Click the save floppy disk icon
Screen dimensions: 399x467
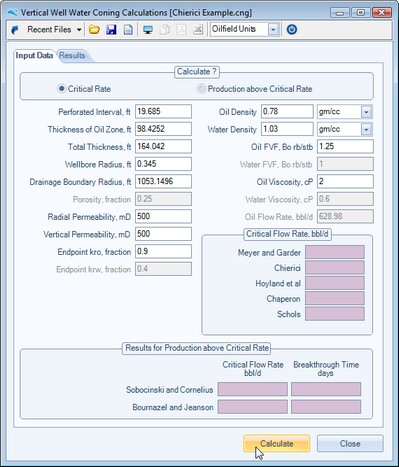tap(111, 30)
